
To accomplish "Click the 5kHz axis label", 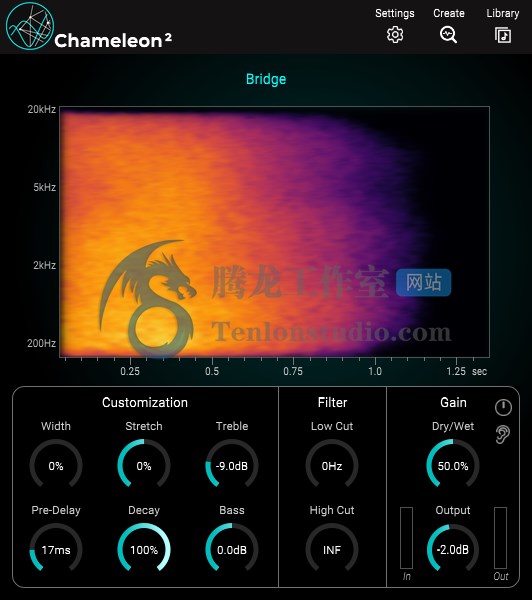I will coord(44,188).
